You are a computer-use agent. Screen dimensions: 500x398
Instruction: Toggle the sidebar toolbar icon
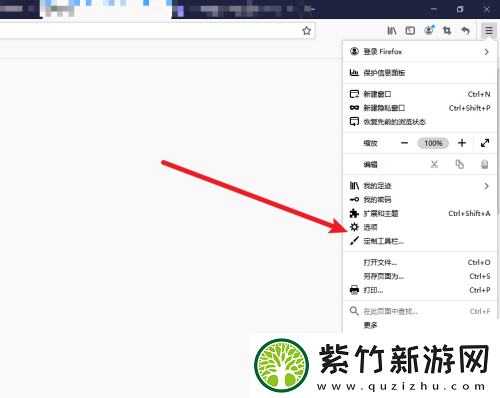coord(410,31)
